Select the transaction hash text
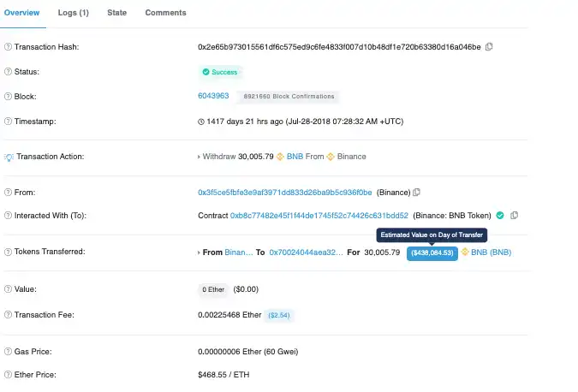Image resolution: width=578 pixels, height=392 pixels. 339,47
